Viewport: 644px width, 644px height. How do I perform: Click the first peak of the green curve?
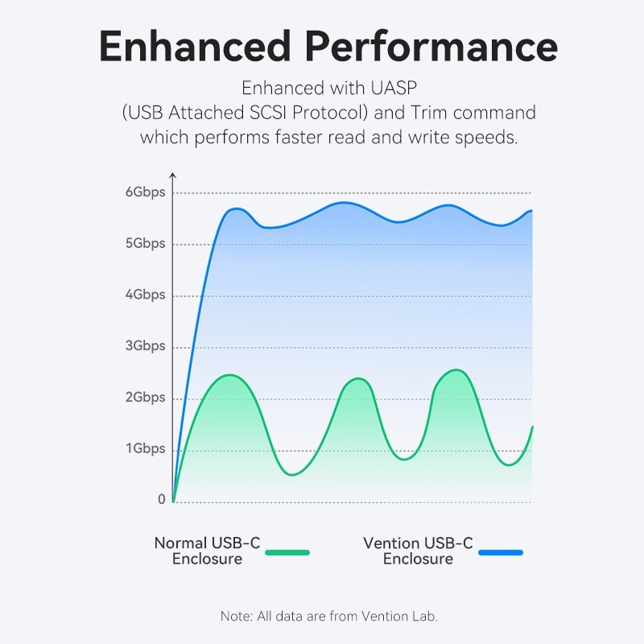229,375
